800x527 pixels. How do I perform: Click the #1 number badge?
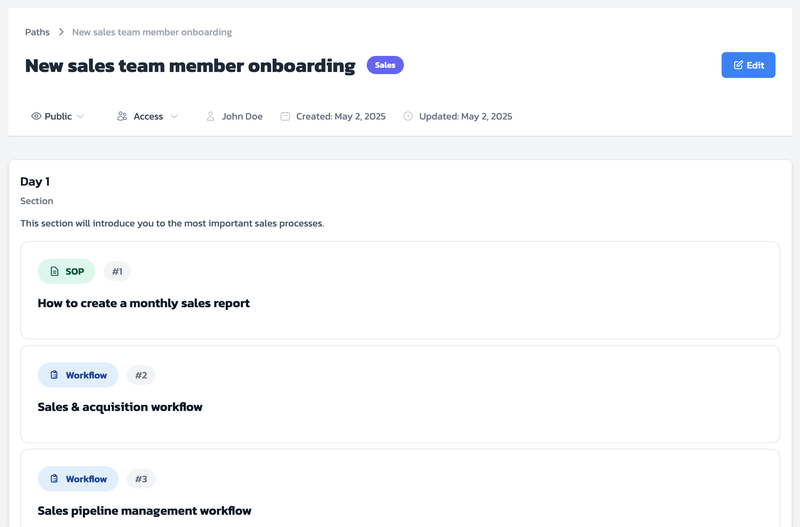point(117,272)
